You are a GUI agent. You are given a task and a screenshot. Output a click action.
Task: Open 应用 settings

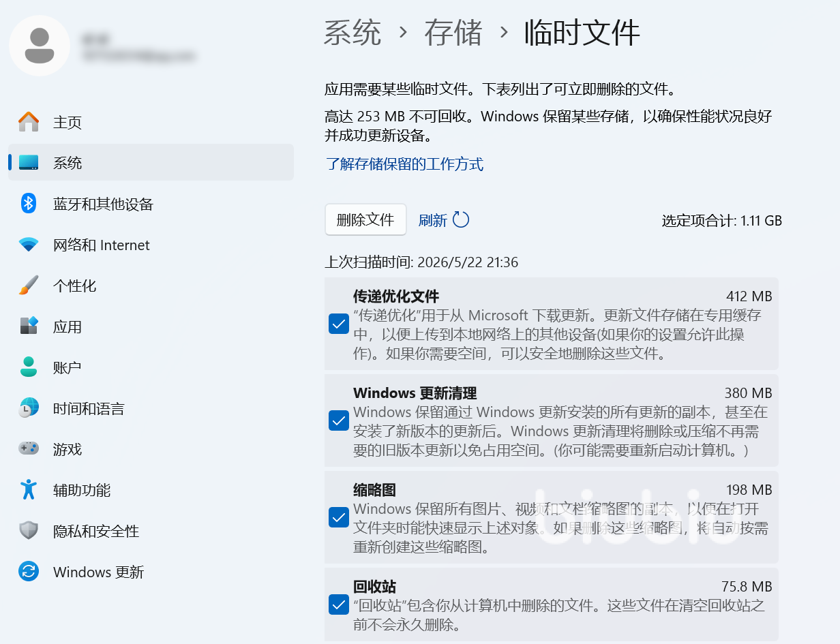tap(151, 326)
